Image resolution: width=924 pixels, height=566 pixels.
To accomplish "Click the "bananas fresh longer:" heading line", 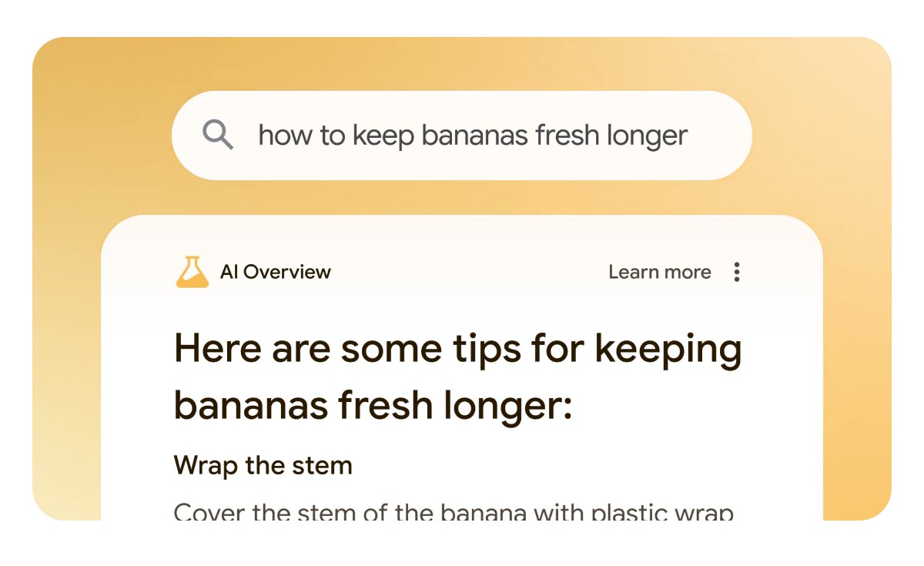I will pos(373,404).
